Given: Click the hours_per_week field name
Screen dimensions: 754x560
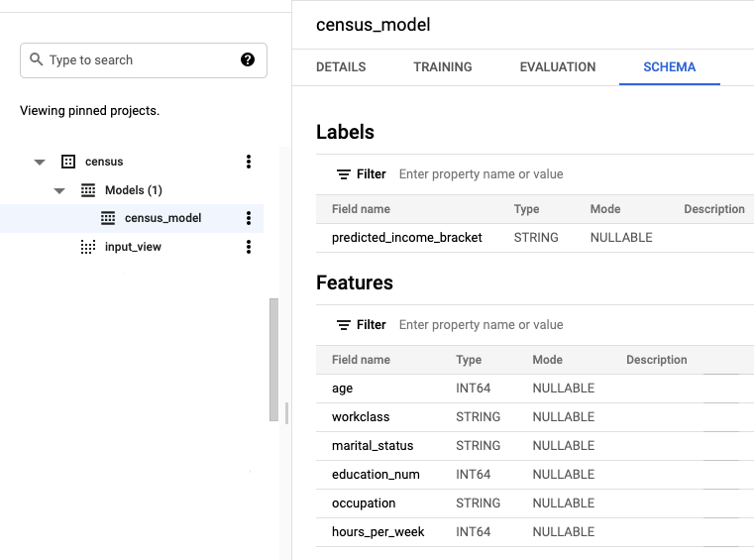Looking at the screenshot, I should (377, 532).
